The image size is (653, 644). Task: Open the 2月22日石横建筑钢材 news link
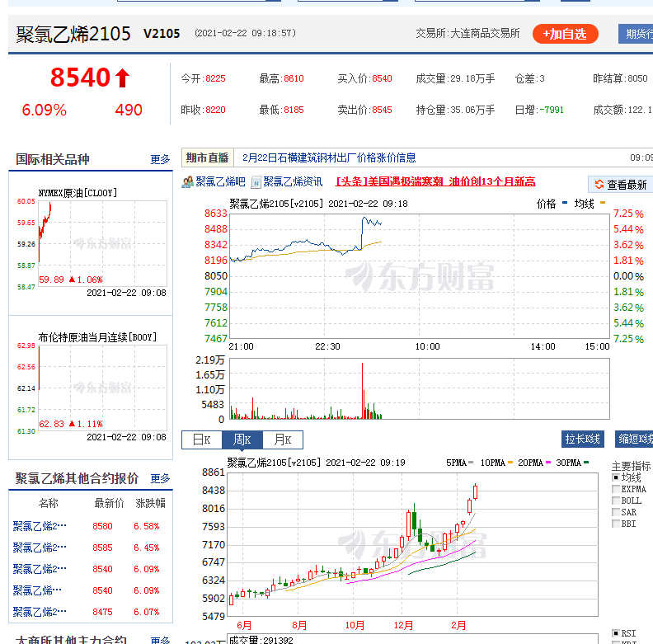click(x=329, y=157)
